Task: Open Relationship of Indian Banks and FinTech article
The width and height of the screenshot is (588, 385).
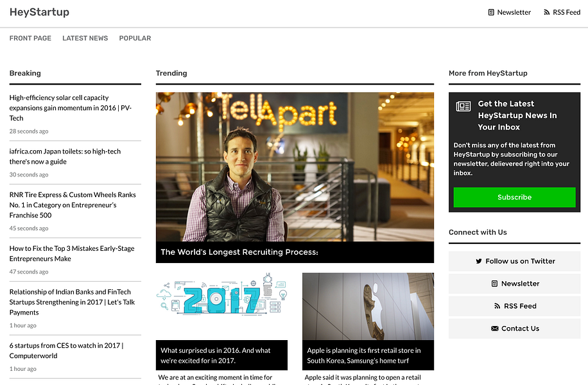Action: pyautogui.click(x=72, y=302)
